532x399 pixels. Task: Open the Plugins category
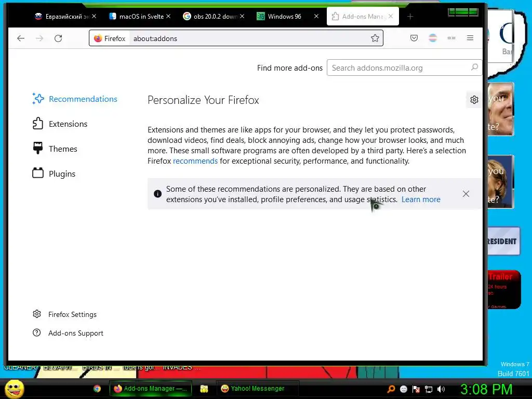coord(54,174)
